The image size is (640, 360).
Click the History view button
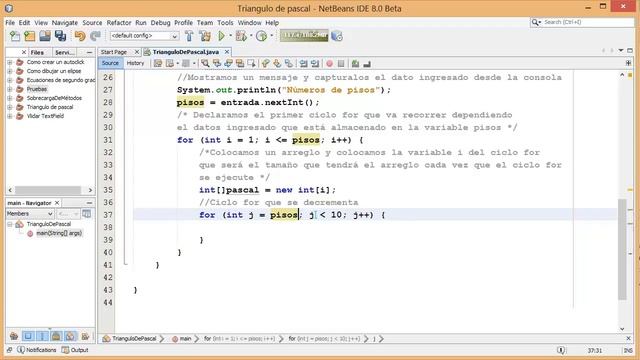(135, 63)
